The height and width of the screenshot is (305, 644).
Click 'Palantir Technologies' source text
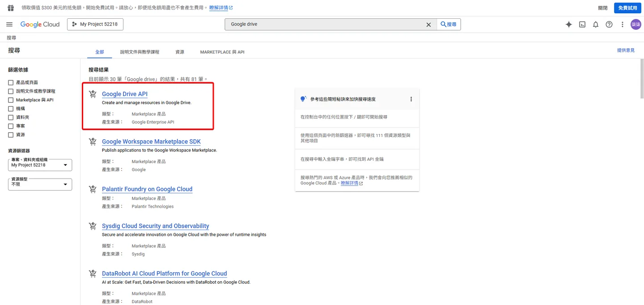[x=153, y=206]
